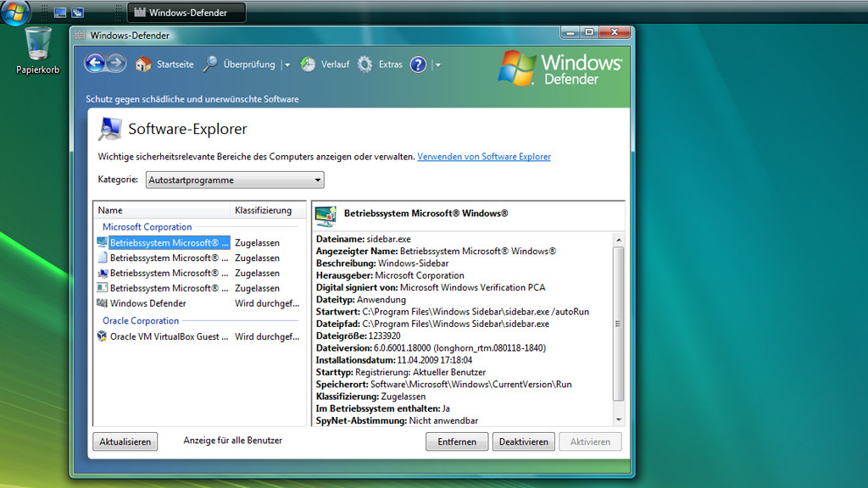The width and height of the screenshot is (868, 488).
Task: Click the Verlauf toolbar label
Action: coord(335,64)
